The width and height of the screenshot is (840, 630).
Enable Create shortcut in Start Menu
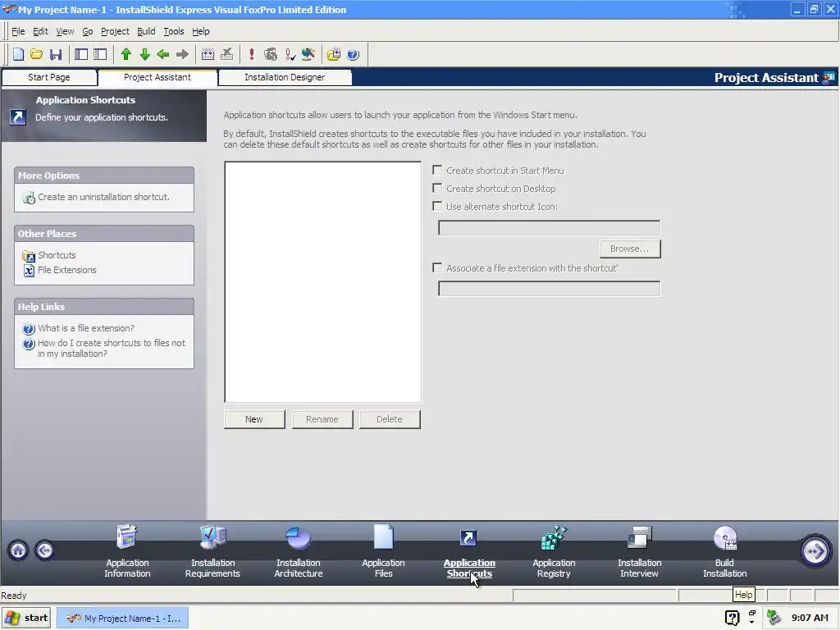pyautogui.click(x=437, y=171)
